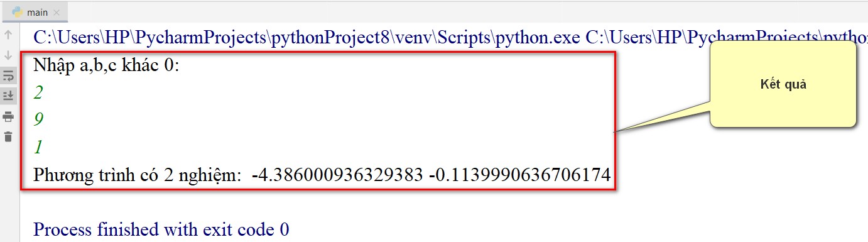Viewport: 868px width, 242px height.
Task: Click the yellow 'Kết quả' callout
Action: coord(783,84)
